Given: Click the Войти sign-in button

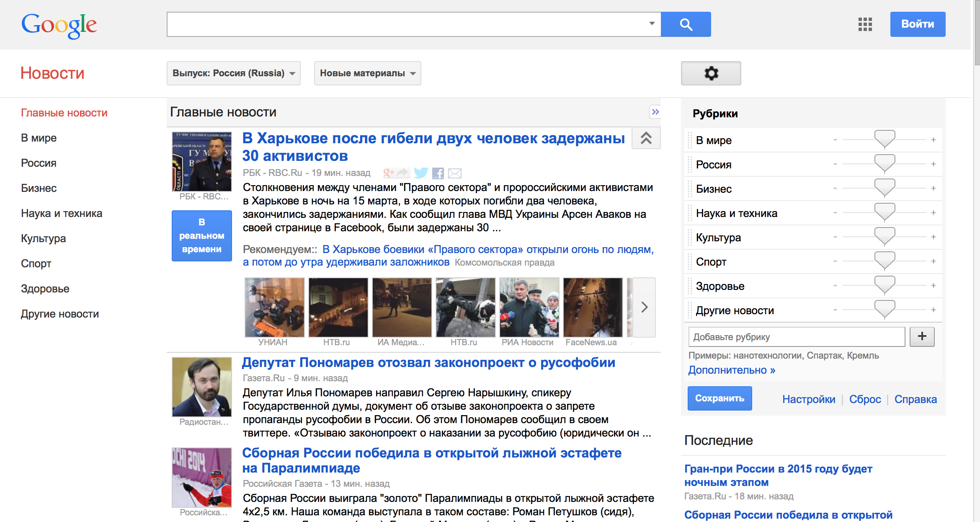Looking at the screenshot, I should (x=918, y=24).
